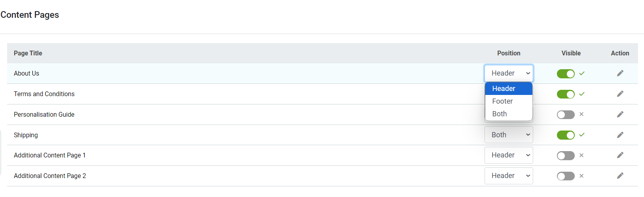Edit the About Us page

[x=620, y=73]
